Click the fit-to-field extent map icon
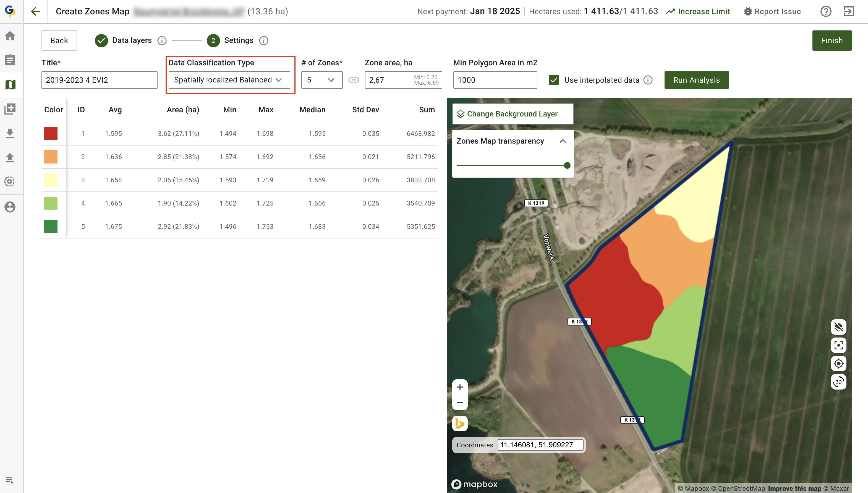This screenshot has height=493, width=868. (838, 345)
